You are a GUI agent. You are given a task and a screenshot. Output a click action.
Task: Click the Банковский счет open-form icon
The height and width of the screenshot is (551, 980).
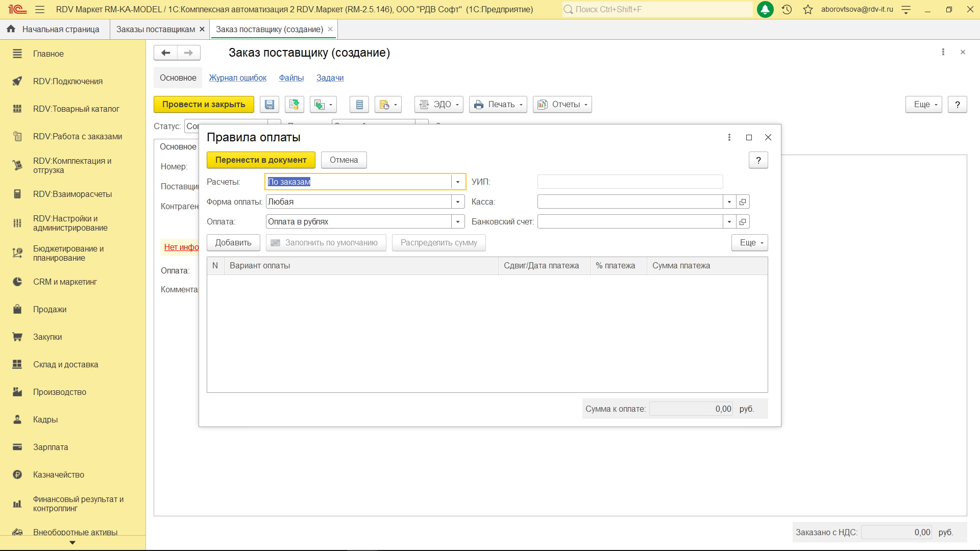743,222
